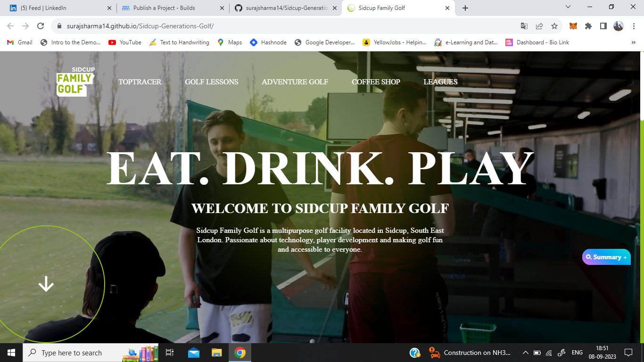The height and width of the screenshot is (362, 644).
Task: Toggle the Chrome side panel icon
Action: [603, 26]
